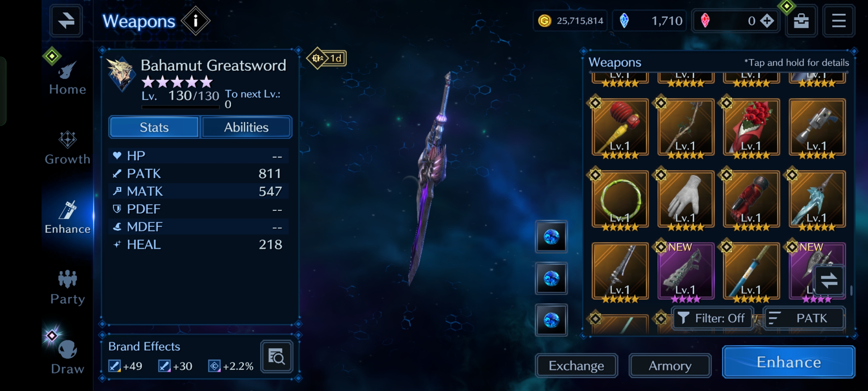Click the blue Enhance button
The width and height of the screenshot is (868, 391).
[x=789, y=362]
